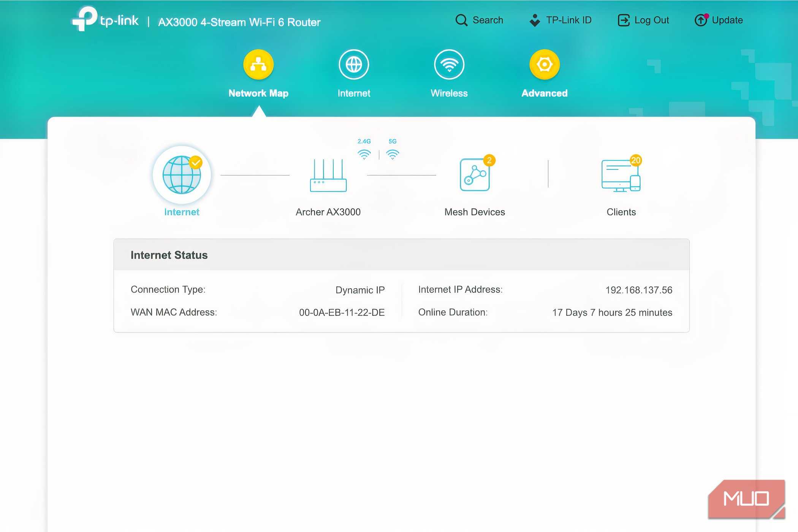Screen dimensions: 798x532
Task: Open the Update firmware notification
Action: pos(719,20)
